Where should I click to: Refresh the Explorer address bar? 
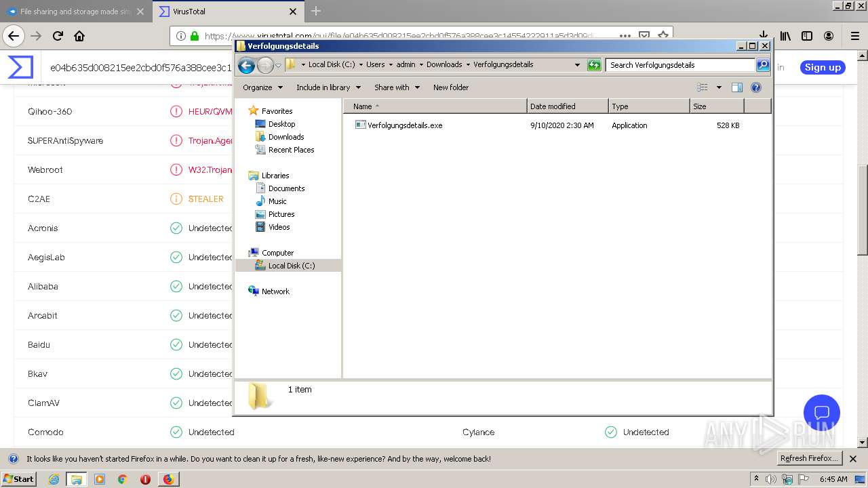[594, 65]
